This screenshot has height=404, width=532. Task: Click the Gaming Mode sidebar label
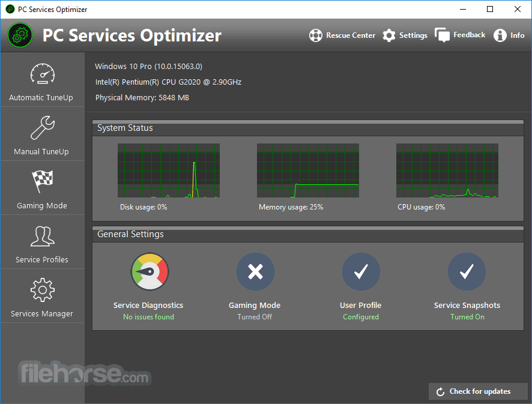(x=42, y=205)
